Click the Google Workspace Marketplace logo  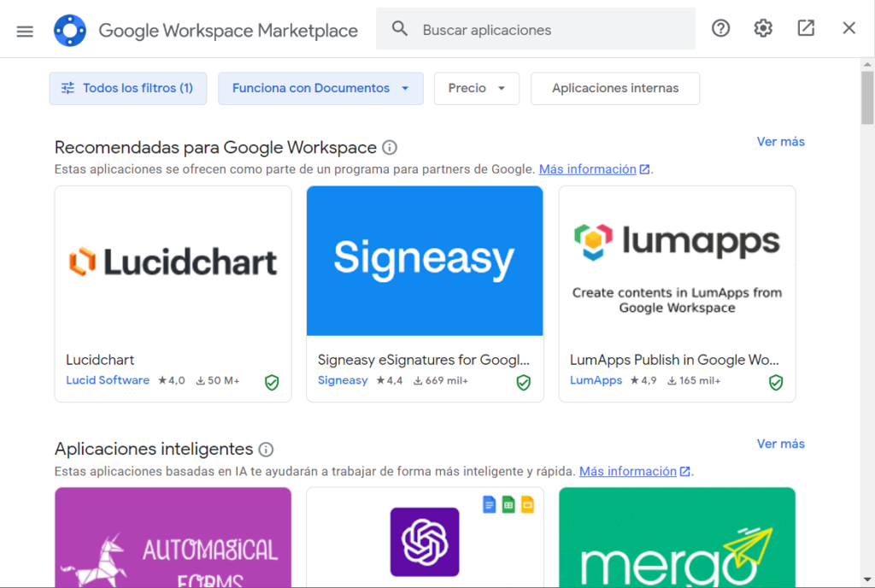70,30
